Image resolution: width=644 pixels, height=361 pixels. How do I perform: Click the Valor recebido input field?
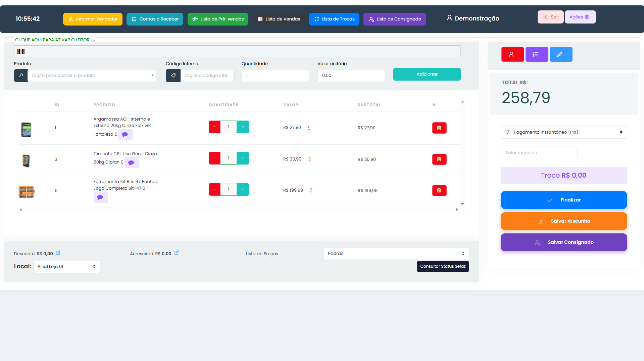(x=539, y=153)
